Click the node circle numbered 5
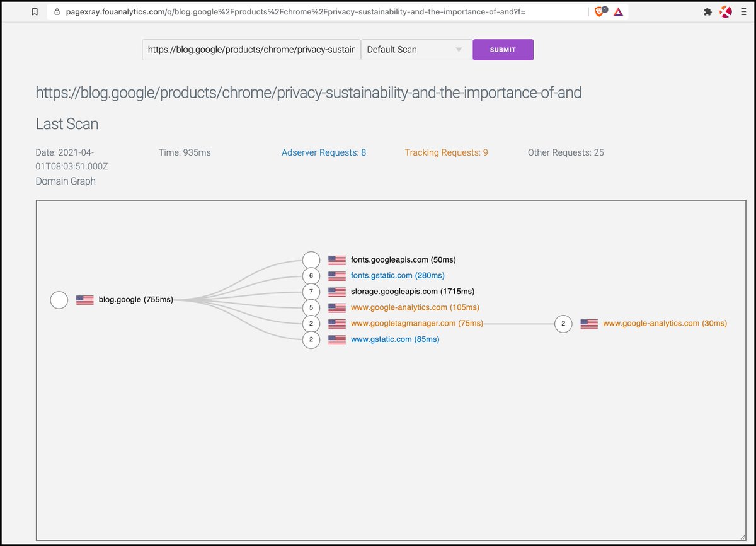 [x=311, y=308]
